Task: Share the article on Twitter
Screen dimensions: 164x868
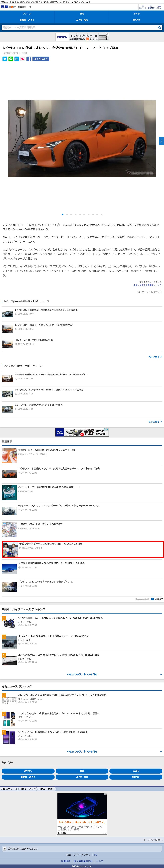Action: [x=5, y=59]
